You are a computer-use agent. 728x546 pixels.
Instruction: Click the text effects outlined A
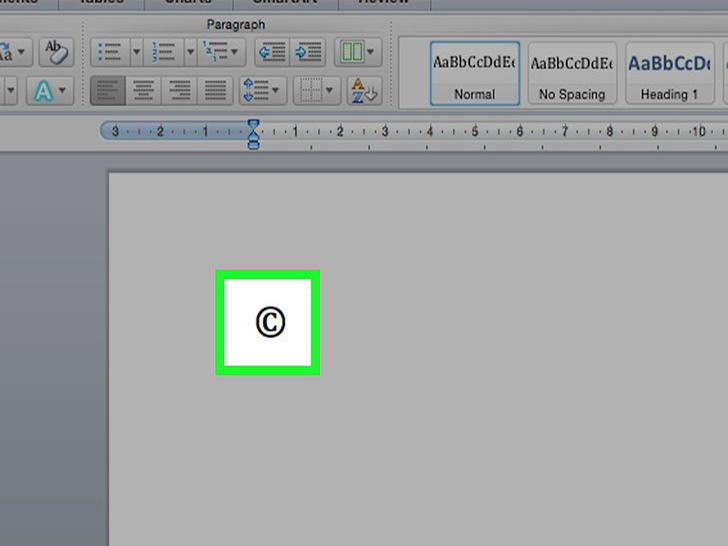click(44, 91)
